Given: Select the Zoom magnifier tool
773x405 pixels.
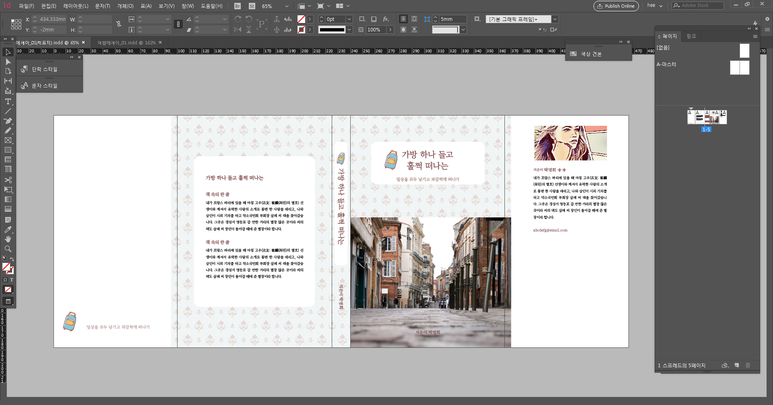Looking at the screenshot, I should click(8, 249).
